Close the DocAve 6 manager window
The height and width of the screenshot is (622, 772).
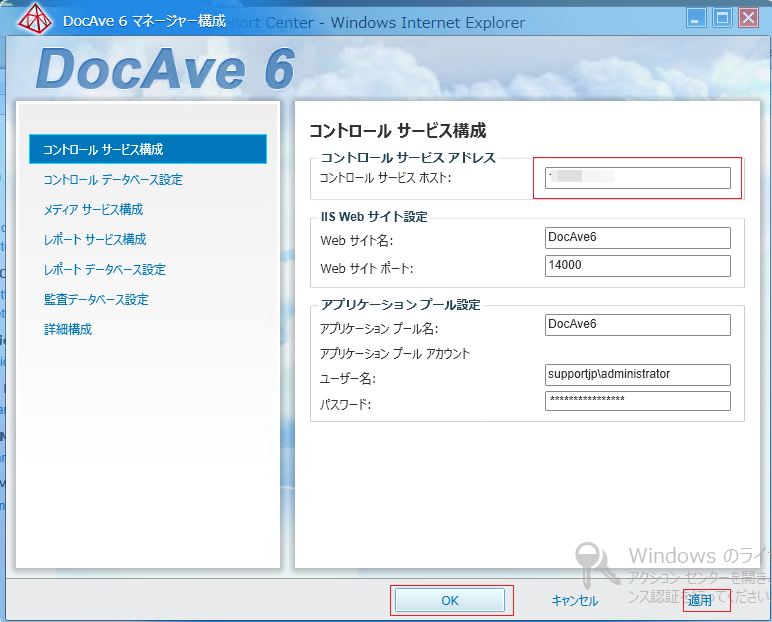click(x=749, y=18)
